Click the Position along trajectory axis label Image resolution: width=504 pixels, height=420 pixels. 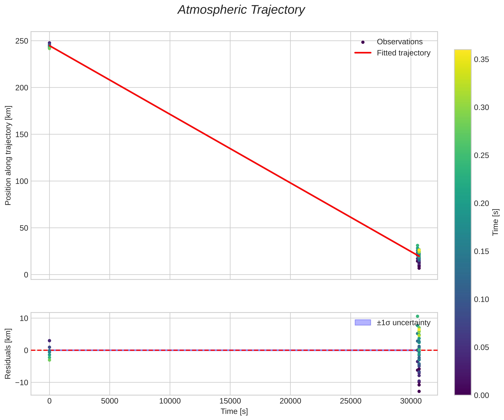click(8, 155)
